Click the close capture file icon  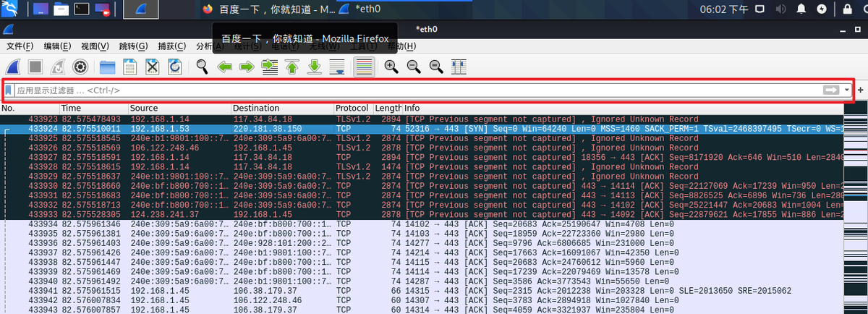click(x=153, y=67)
